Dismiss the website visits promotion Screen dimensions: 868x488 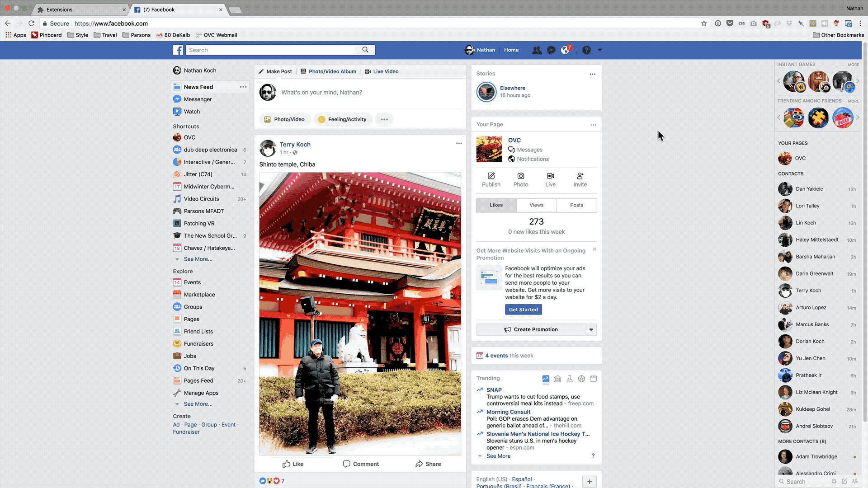(x=594, y=249)
